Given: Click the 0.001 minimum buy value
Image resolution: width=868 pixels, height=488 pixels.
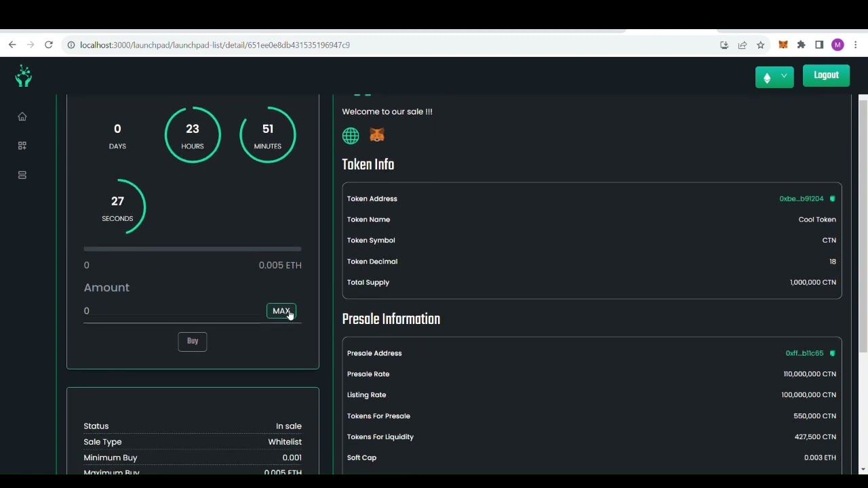Looking at the screenshot, I should tap(292, 458).
